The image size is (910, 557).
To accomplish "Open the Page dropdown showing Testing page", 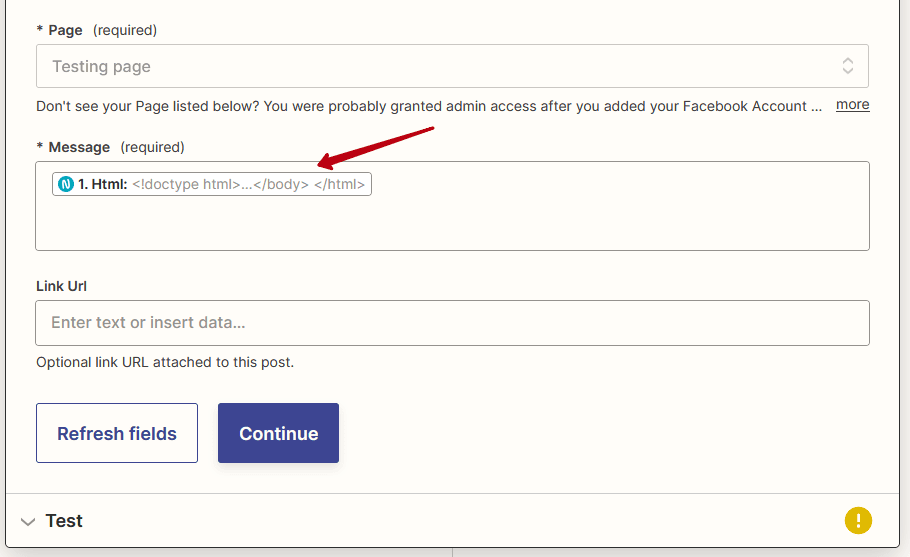I will coord(452,66).
